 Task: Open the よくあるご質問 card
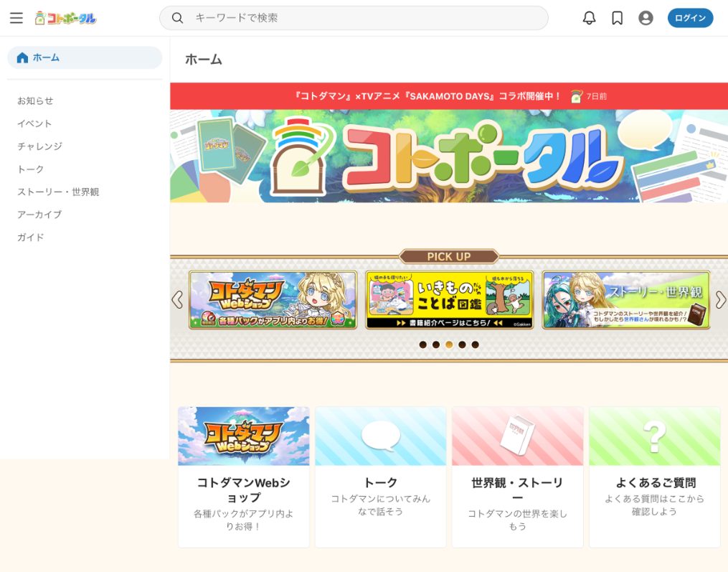click(655, 477)
